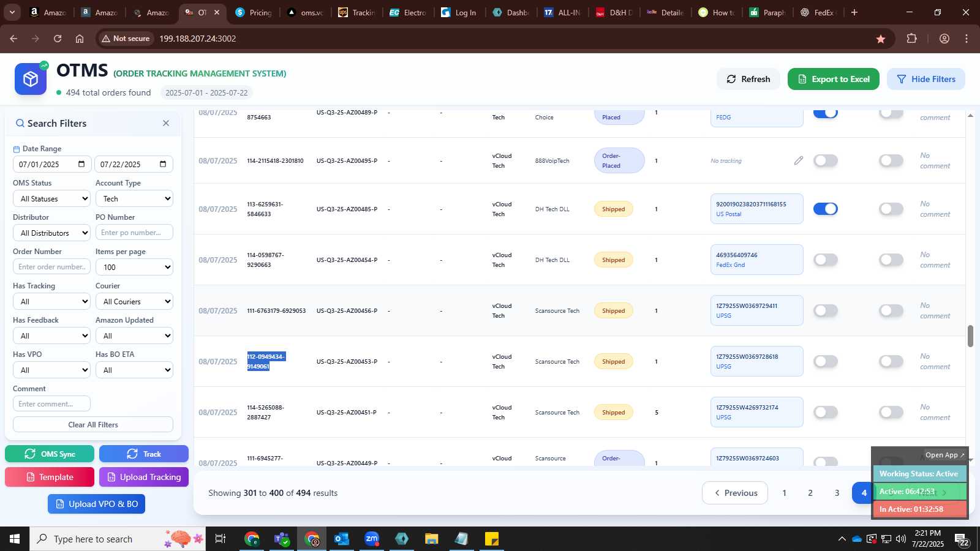Click Export to Excel button
Image resolution: width=980 pixels, height=551 pixels.
coord(834,79)
